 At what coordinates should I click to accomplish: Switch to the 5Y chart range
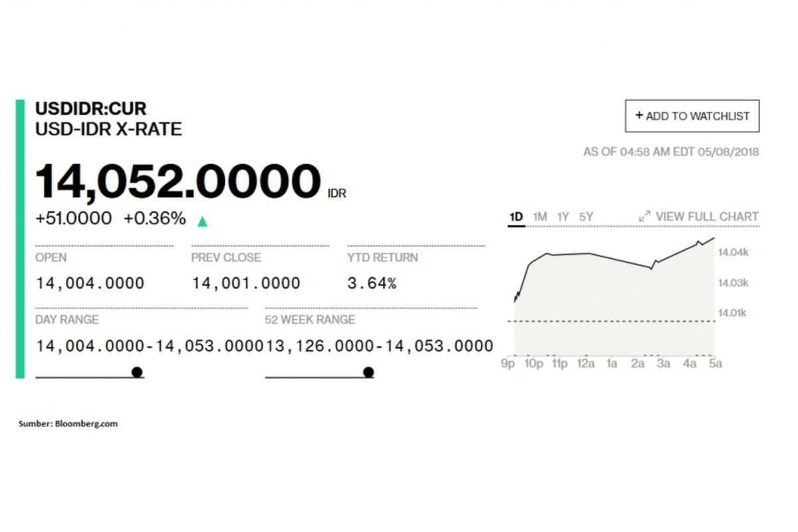click(586, 216)
